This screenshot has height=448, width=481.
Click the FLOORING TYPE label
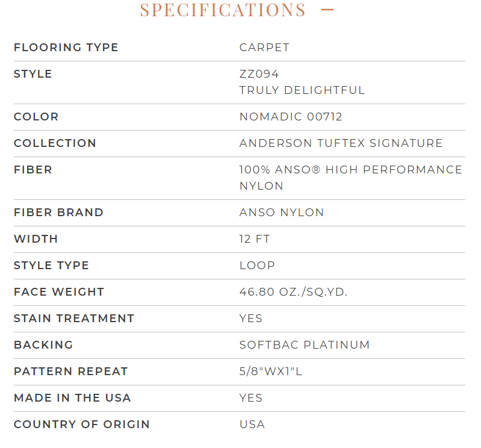click(66, 48)
